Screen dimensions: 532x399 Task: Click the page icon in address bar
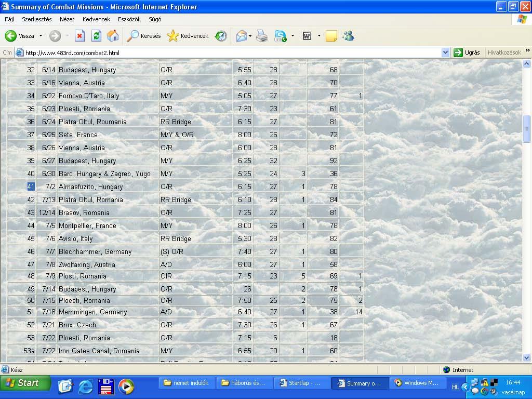point(20,52)
